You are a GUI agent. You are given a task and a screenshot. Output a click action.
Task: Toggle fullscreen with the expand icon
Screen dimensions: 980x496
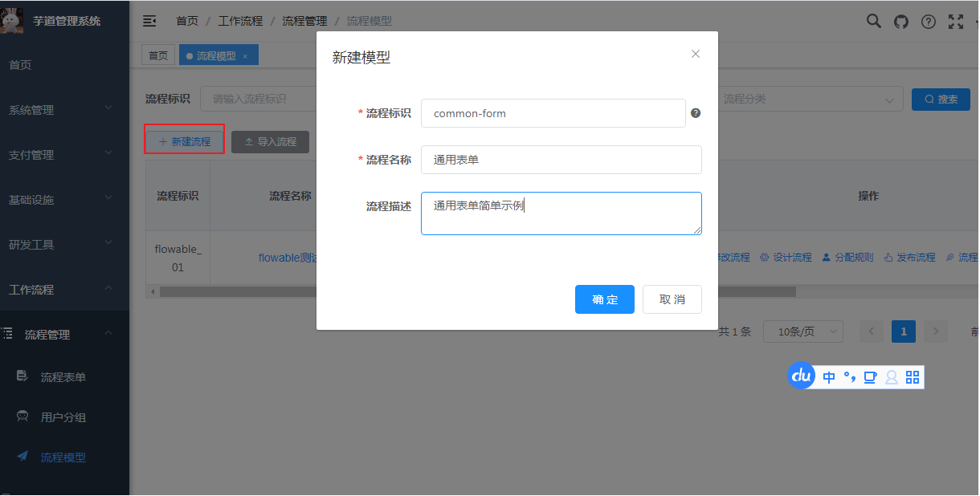pos(955,22)
